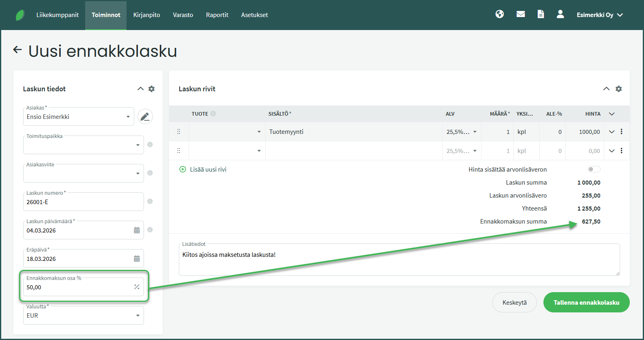Click the document icon in header

click(541, 14)
